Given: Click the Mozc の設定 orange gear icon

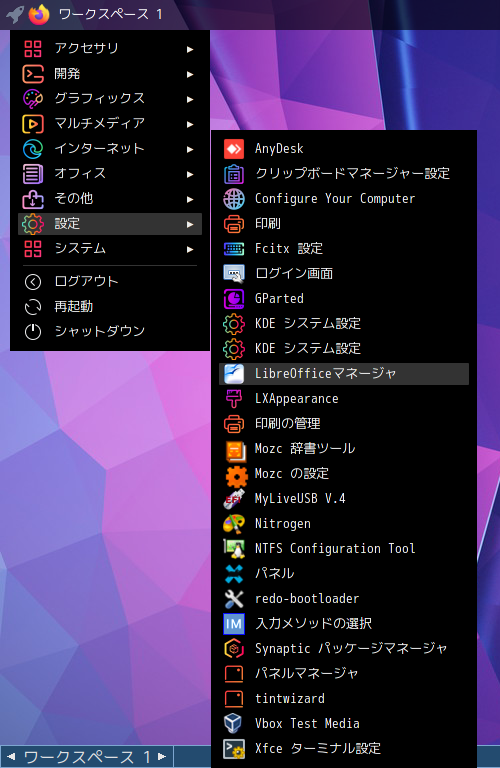Looking at the screenshot, I should [x=236, y=476].
